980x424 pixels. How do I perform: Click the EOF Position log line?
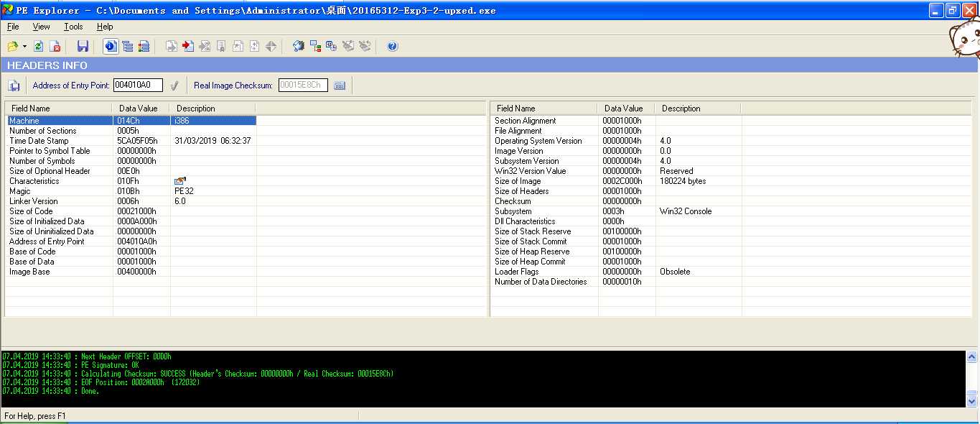tap(101, 382)
